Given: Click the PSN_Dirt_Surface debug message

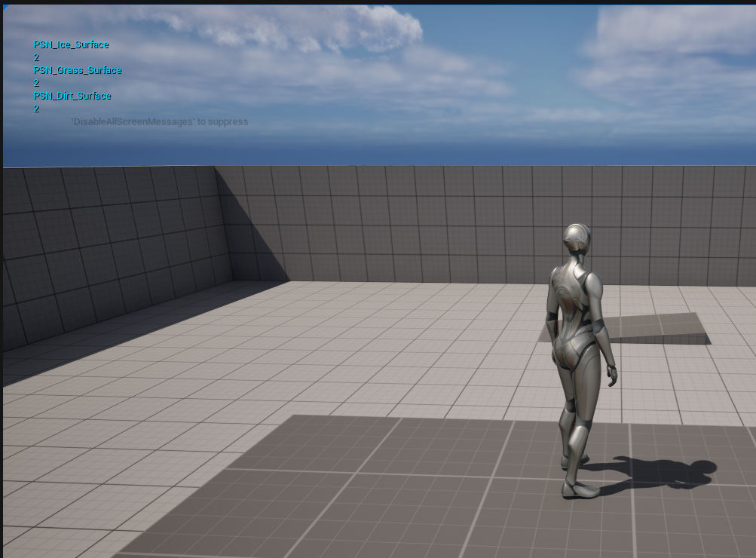Looking at the screenshot, I should click(x=72, y=96).
